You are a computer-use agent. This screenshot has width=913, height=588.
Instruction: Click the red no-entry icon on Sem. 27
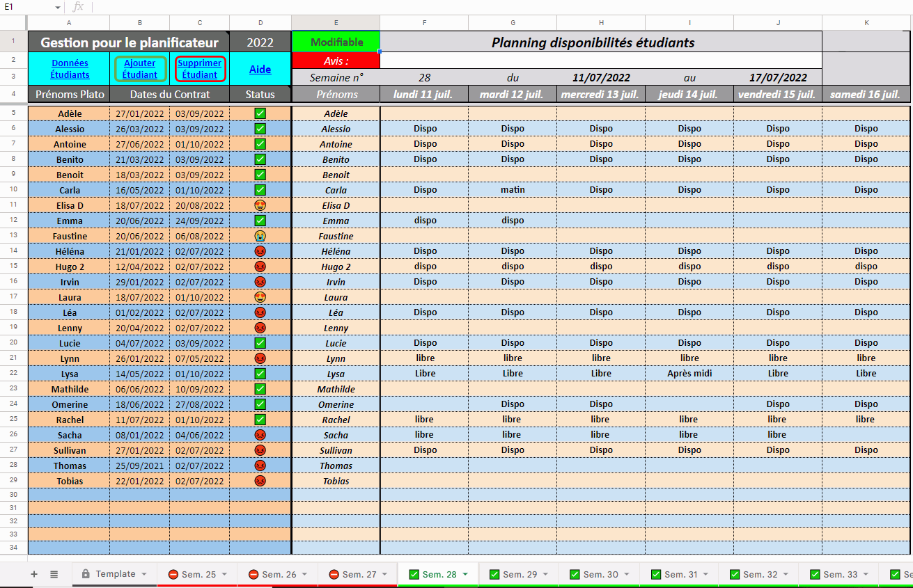tap(334, 575)
